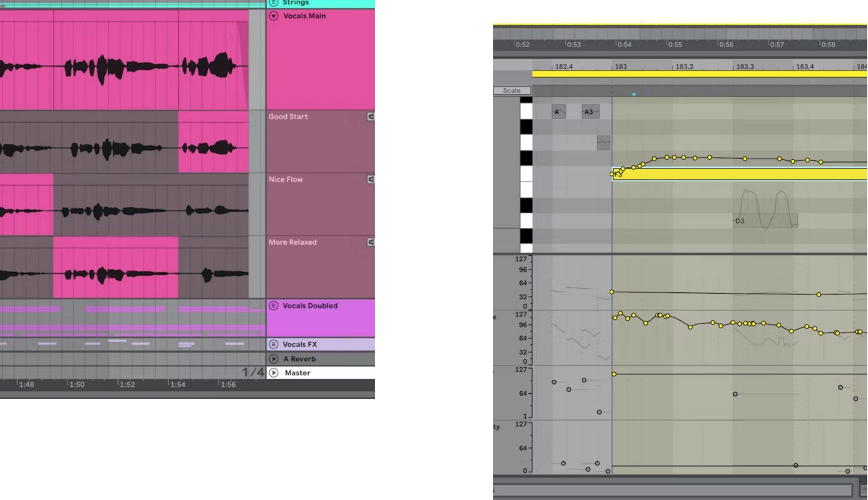868x500 pixels.
Task: Select the A3 note in piano roll
Action: coord(590,112)
